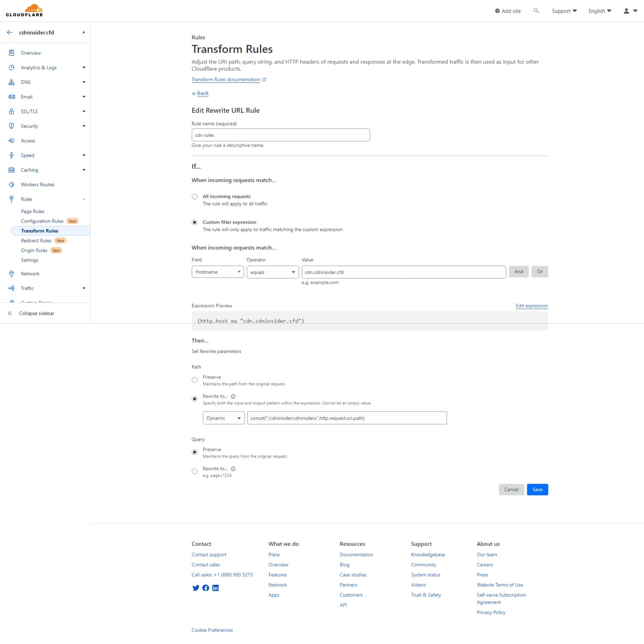Open the Privacy Policy footer link
This screenshot has height=644, width=644.
(491, 612)
